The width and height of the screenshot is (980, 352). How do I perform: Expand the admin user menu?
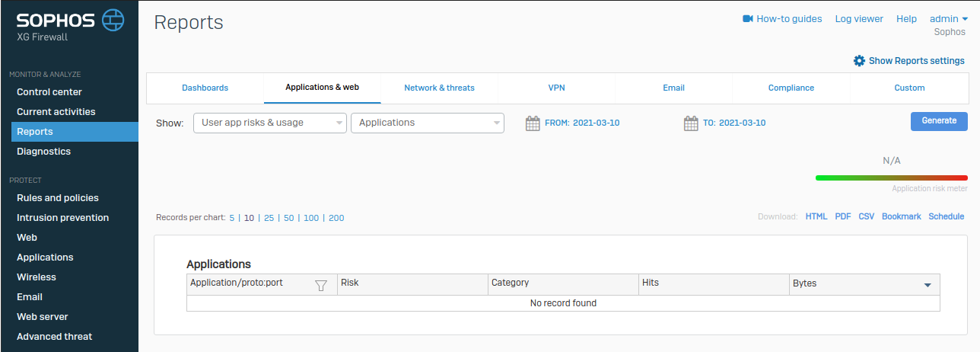pyautogui.click(x=948, y=19)
